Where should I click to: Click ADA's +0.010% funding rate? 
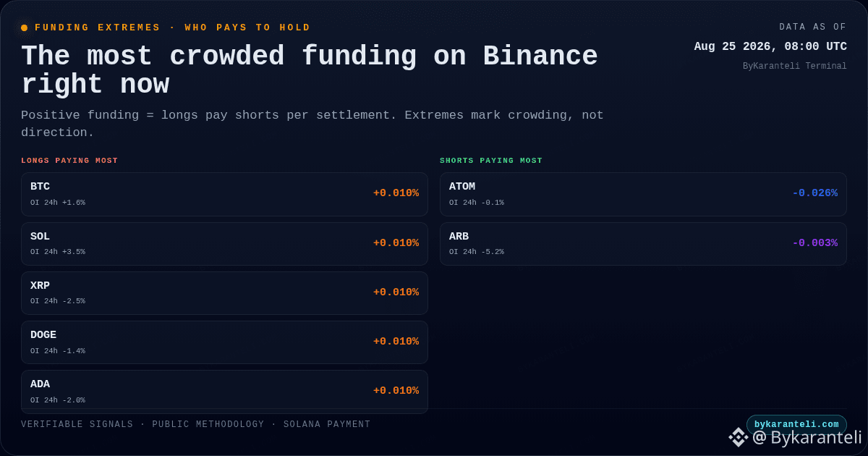[x=396, y=391]
